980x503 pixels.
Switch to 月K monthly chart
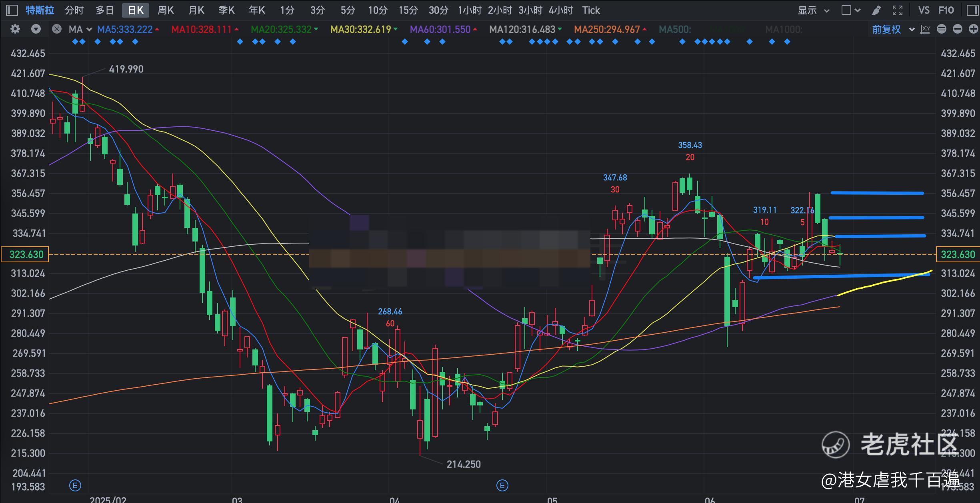pos(196,10)
